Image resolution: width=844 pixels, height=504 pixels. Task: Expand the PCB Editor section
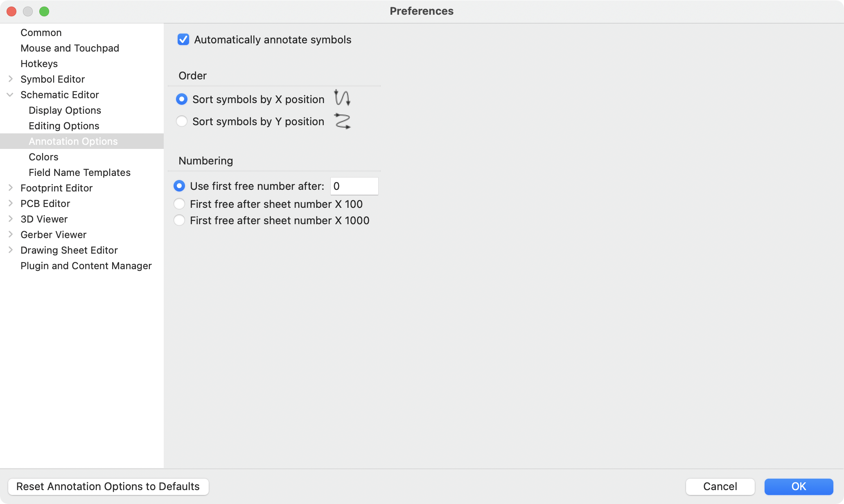coord(11,203)
